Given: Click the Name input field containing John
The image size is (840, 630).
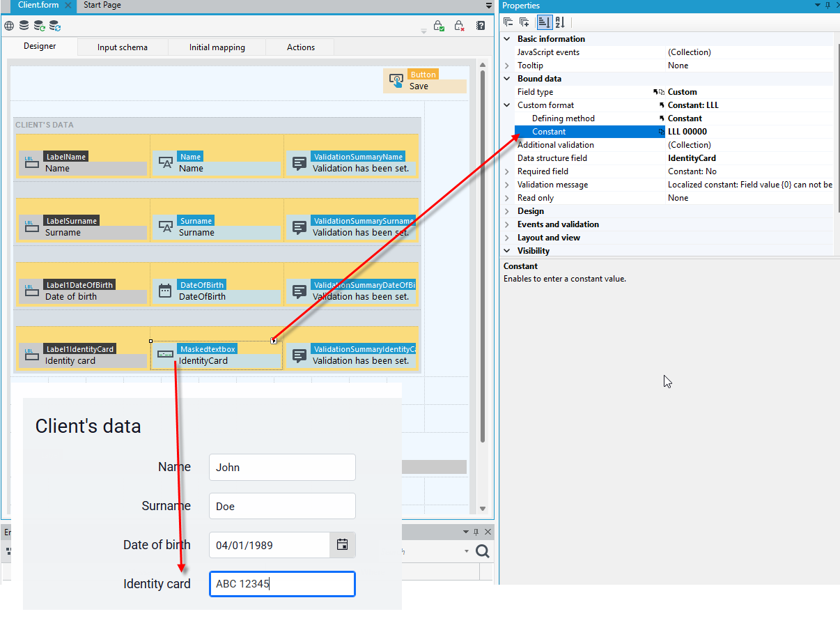Looking at the screenshot, I should point(282,467).
